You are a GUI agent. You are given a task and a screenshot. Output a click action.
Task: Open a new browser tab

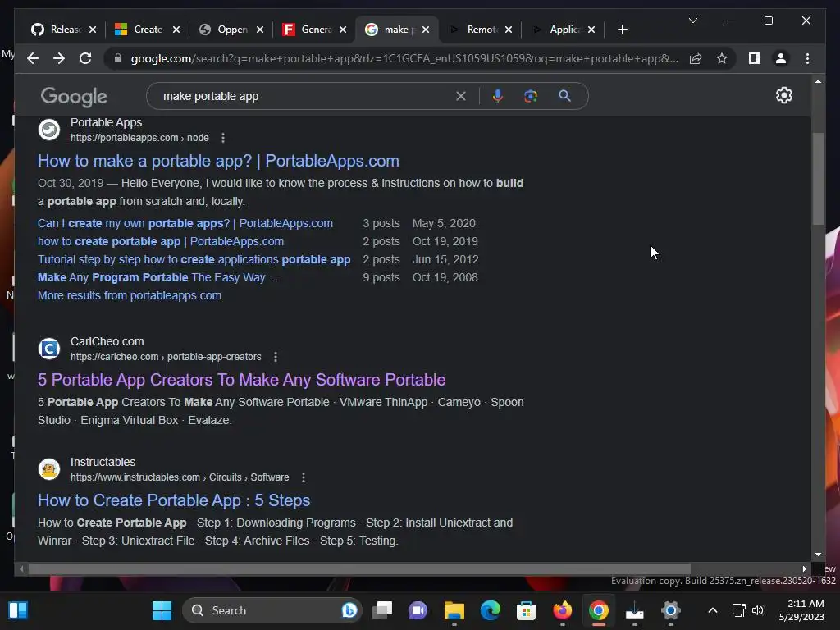coord(622,30)
